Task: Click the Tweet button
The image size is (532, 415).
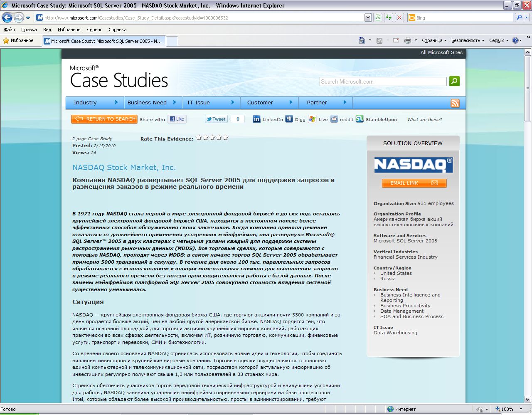Action: 216,119
